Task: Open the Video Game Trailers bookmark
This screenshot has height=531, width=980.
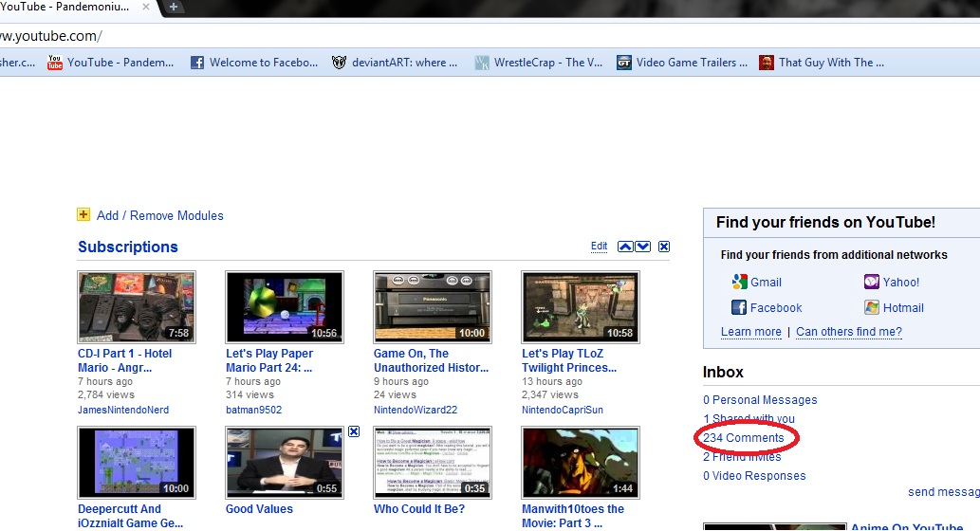Action: tap(682, 63)
